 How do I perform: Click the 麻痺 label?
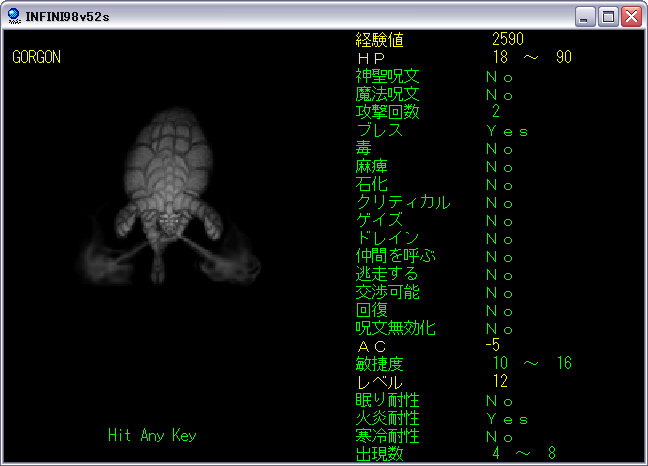point(371,166)
